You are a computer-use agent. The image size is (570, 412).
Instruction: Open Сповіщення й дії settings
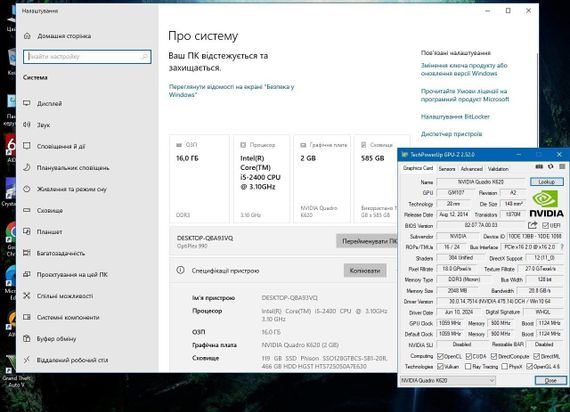(x=54, y=146)
